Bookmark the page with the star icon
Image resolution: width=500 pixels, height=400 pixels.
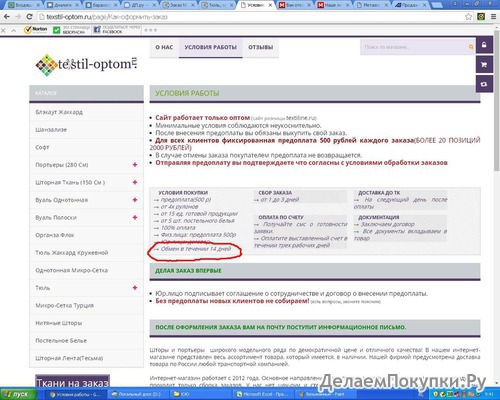pyautogui.click(x=468, y=17)
